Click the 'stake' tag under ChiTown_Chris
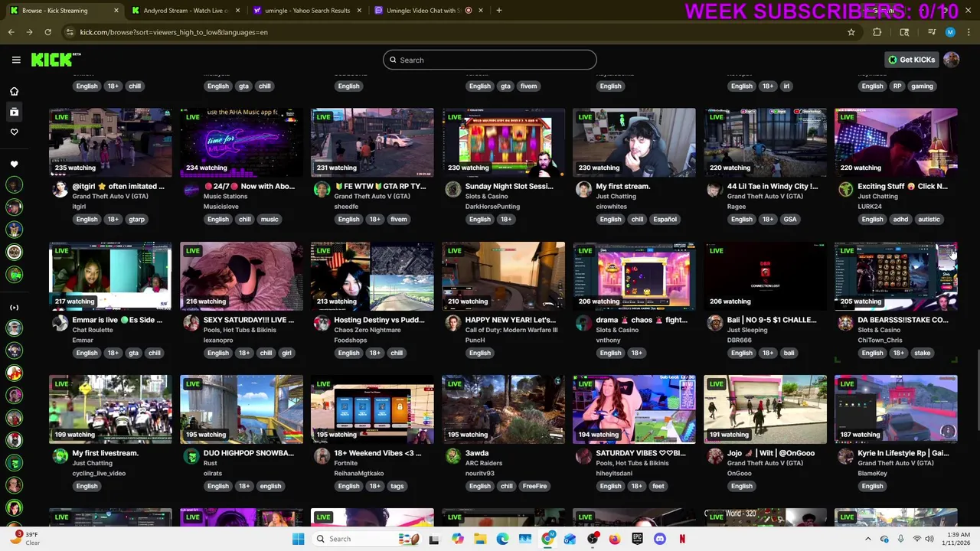The width and height of the screenshot is (980, 551). tap(922, 353)
